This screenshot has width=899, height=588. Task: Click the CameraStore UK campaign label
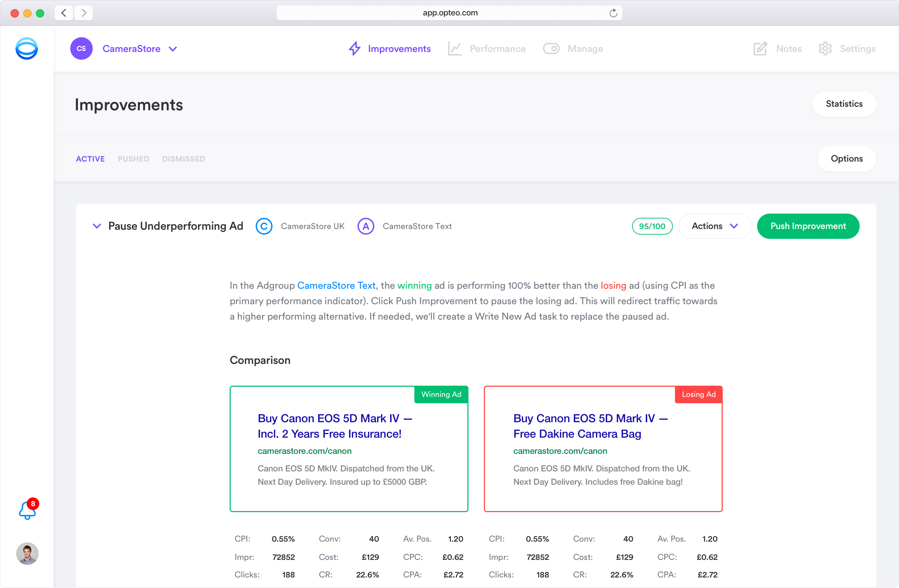coord(313,226)
